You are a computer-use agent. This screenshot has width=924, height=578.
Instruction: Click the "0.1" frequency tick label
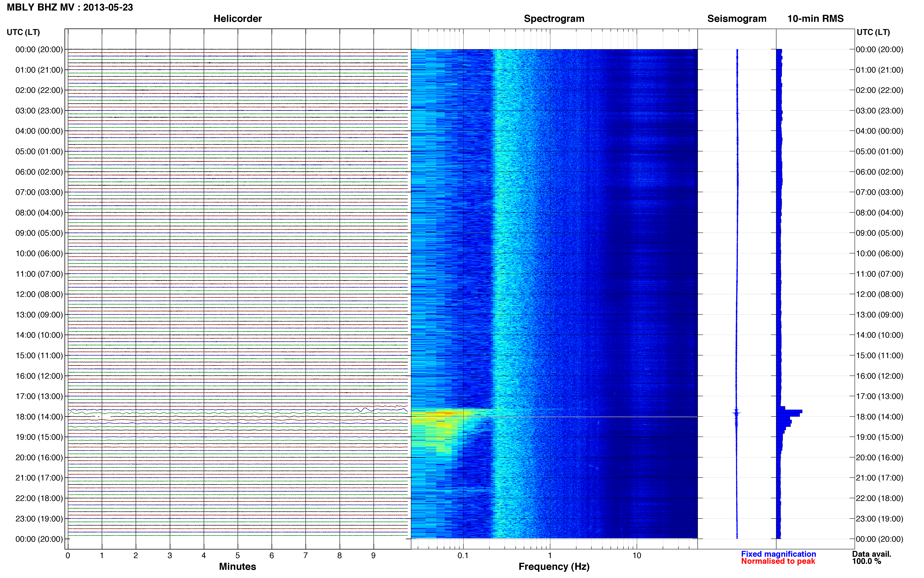click(463, 556)
